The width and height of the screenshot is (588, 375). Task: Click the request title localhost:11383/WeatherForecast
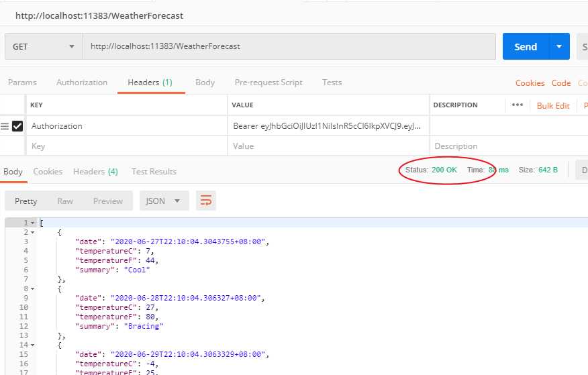99,15
